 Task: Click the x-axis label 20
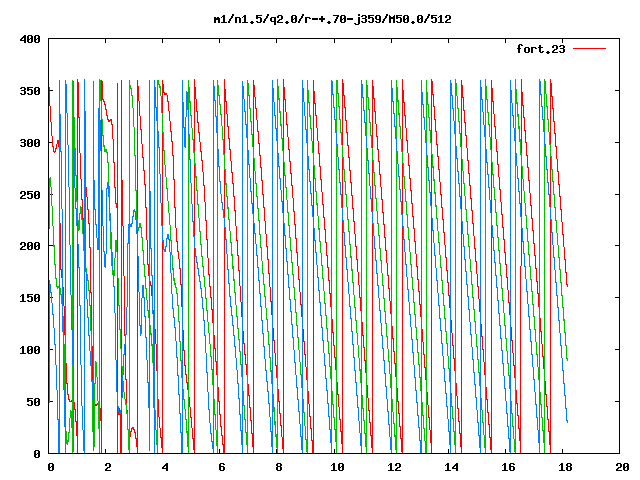point(622,467)
